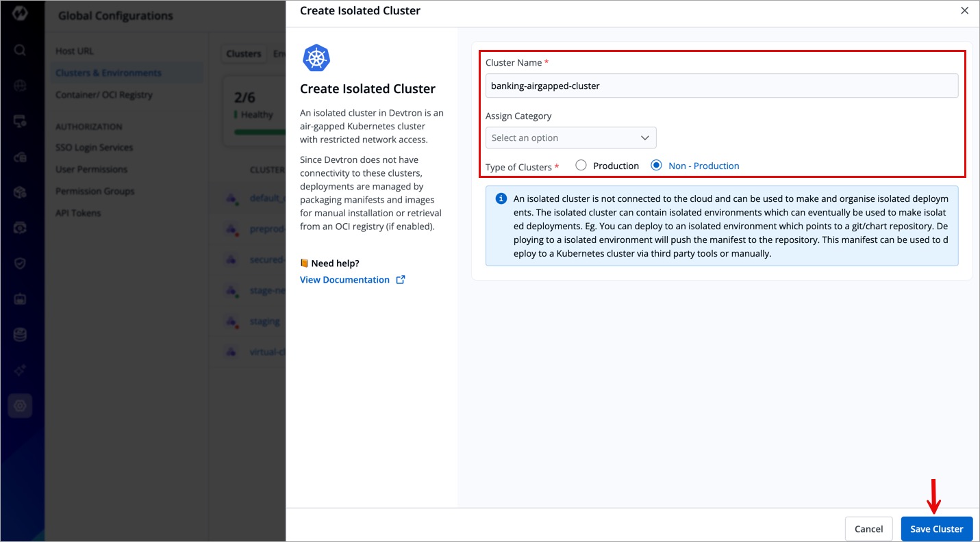Click the blue info icon in the notice
Viewport: 980px width, 542px height.
pyautogui.click(x=501, y=198)
